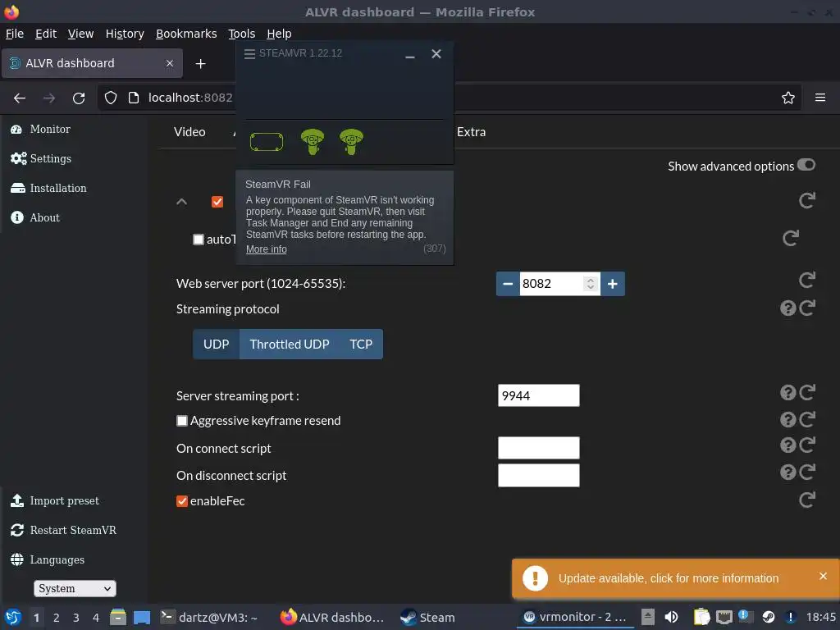This screenshot has width=840, height=630.
Task: Click the controller icon farthest from the headset
Action: [x=351, y=142]
